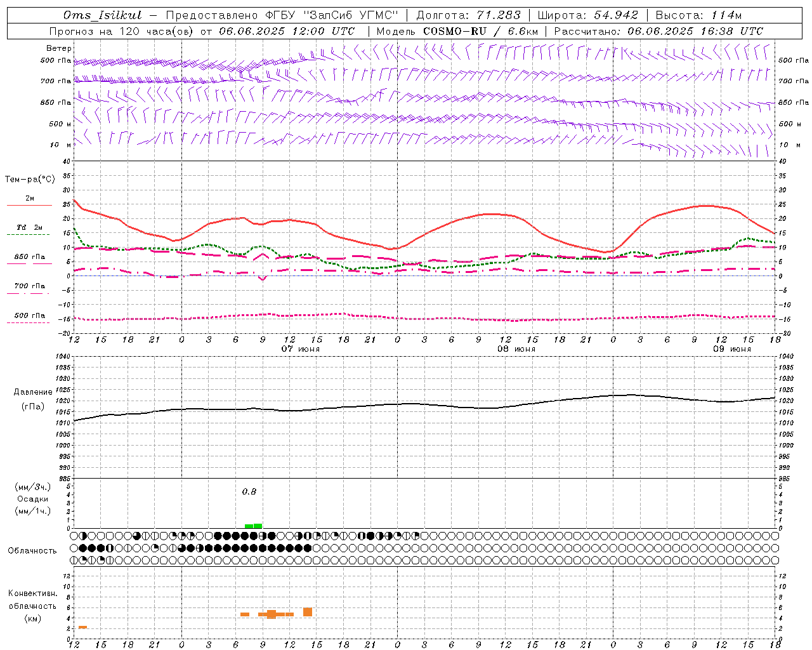Viewport: 812px width, 650px height.
Task: Click the 700 гПа temperature legend entry
Action: (x=30, y=286)
